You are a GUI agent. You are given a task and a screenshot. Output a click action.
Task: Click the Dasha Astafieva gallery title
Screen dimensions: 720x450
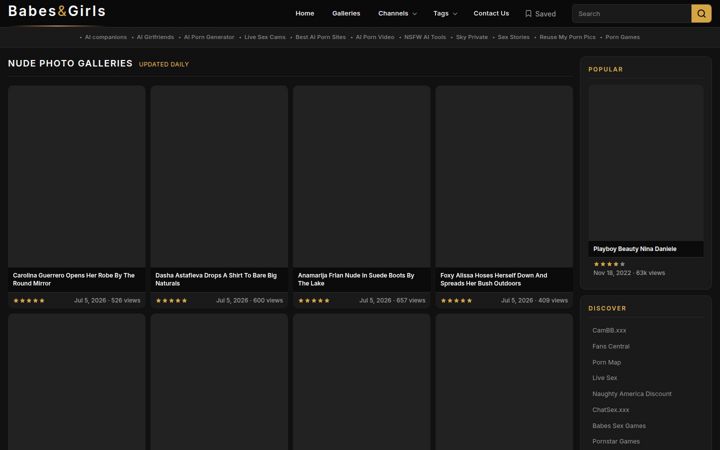(216, 279)
